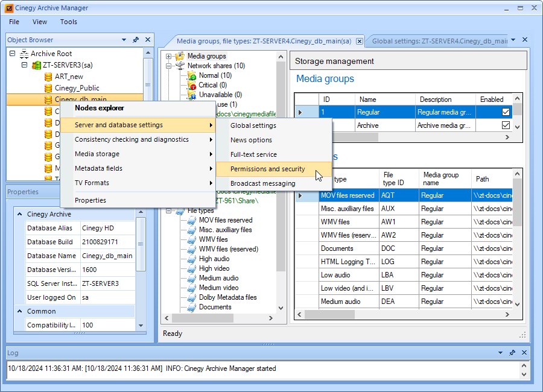
Task: Pin the Object Browser panel
Action: 136,40
